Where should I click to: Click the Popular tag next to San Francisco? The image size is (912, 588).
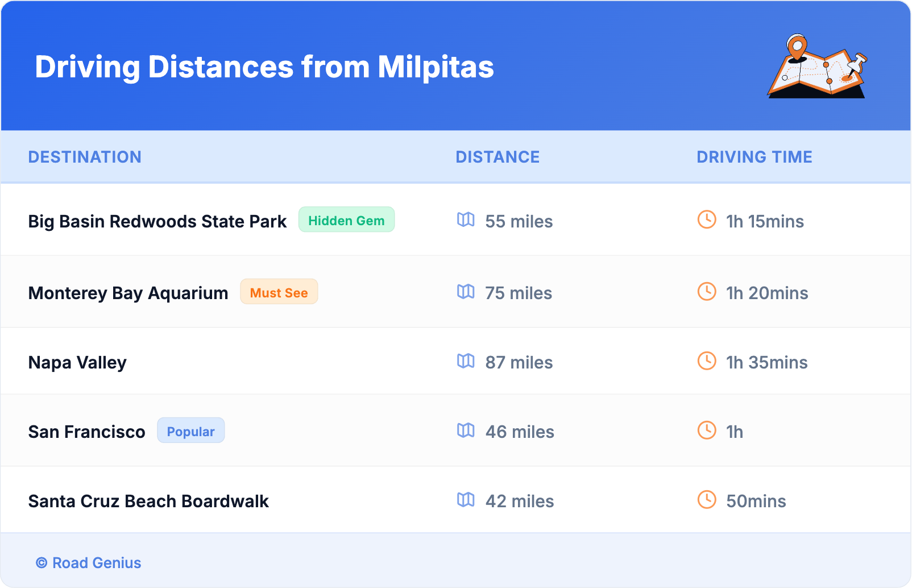(190, 431)
